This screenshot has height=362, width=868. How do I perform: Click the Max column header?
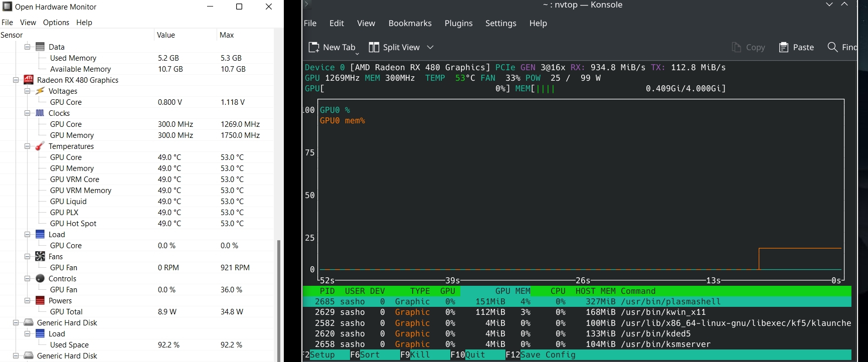point(245,35)
